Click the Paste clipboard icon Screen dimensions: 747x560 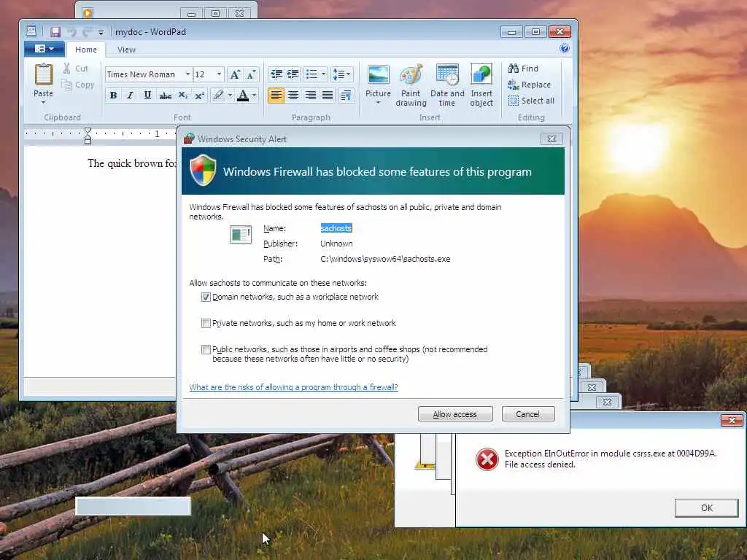(43, 75)
